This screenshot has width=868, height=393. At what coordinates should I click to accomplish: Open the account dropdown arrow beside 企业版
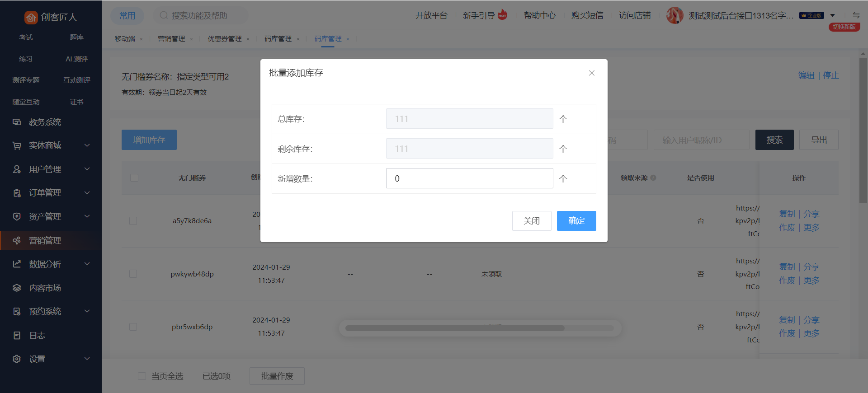832,16
